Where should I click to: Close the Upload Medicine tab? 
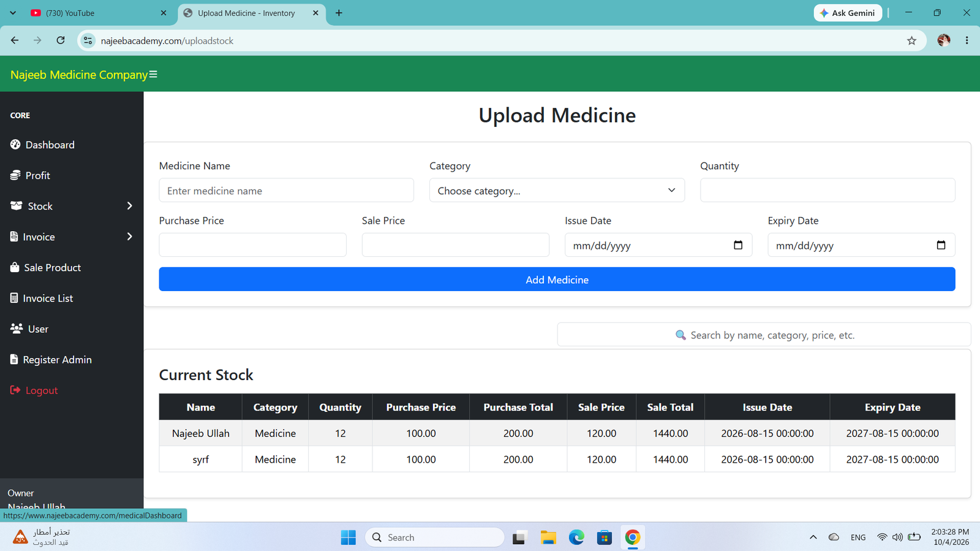pyautogui.click(x=315, y=13)
